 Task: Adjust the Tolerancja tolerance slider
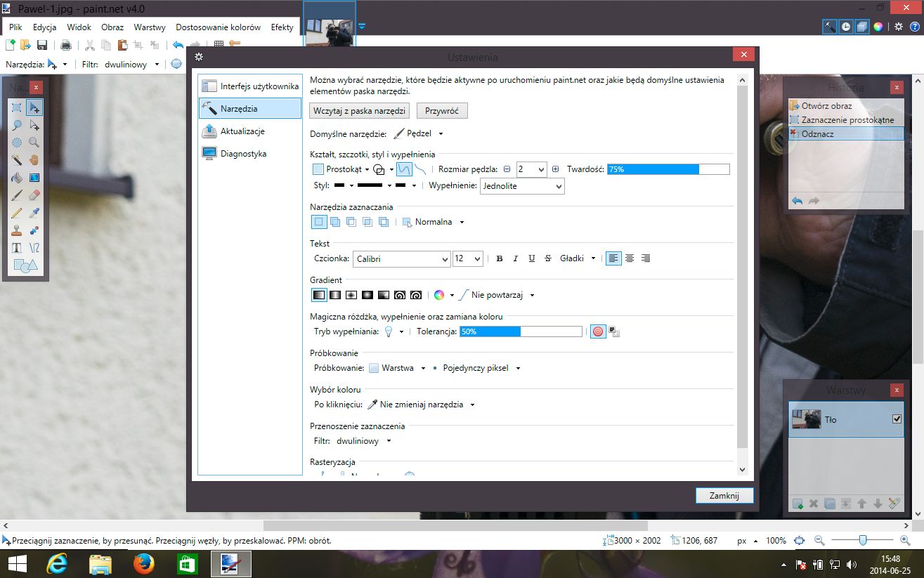click(x=521, y=331)
